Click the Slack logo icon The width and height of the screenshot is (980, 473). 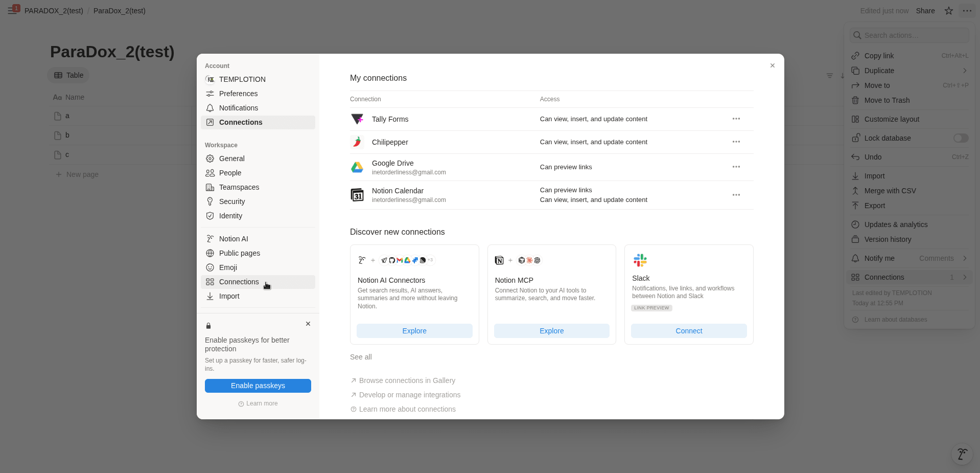640,260
